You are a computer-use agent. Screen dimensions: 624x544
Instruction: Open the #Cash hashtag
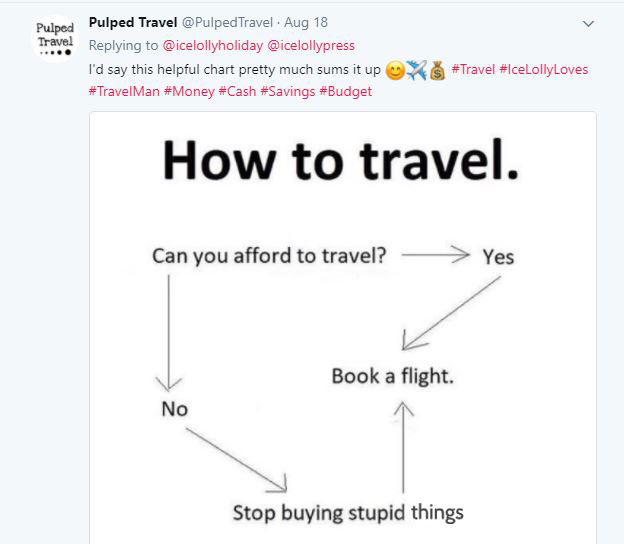click(237, 92)
